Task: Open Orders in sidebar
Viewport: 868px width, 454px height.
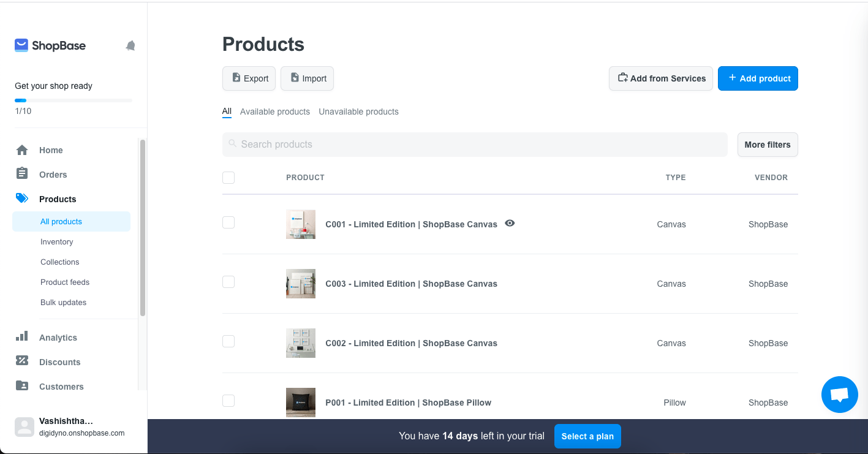Action: (53, 175)
